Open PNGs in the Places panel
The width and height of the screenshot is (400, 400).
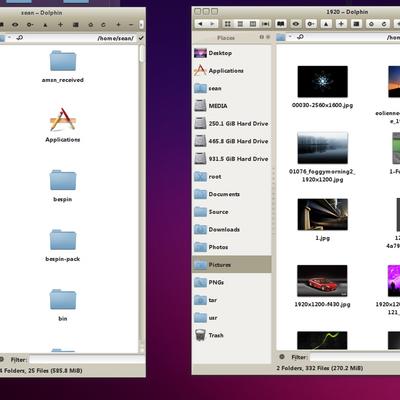232,283
